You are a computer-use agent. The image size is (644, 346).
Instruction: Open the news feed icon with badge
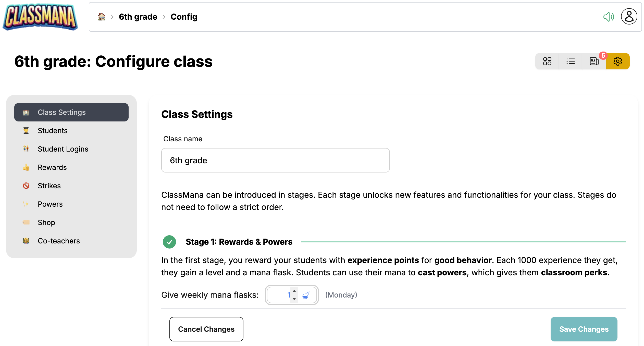(x=594, y=61)
